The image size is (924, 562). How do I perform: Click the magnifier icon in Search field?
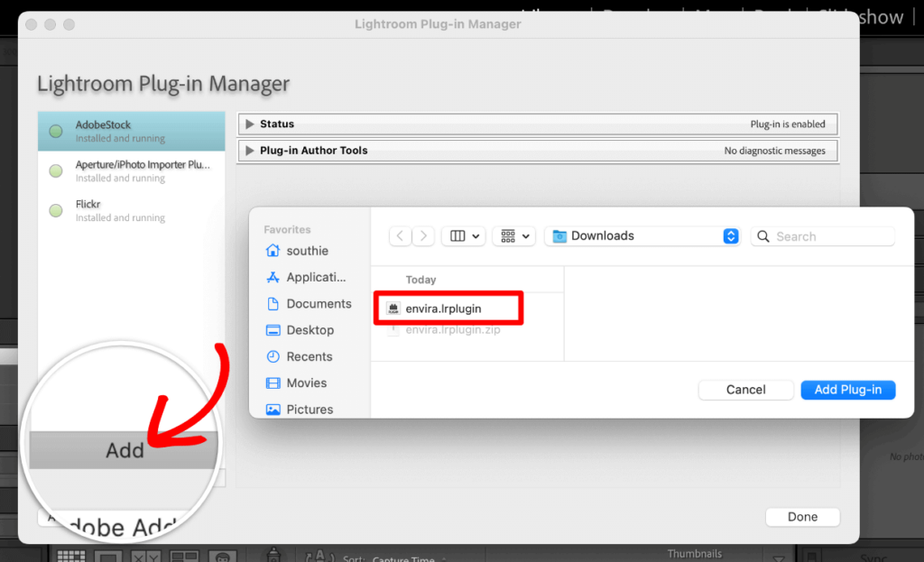point(763,236)
